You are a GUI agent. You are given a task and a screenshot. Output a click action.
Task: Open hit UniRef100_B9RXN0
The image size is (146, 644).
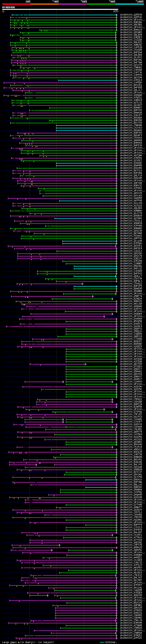(x=131, y=22)
